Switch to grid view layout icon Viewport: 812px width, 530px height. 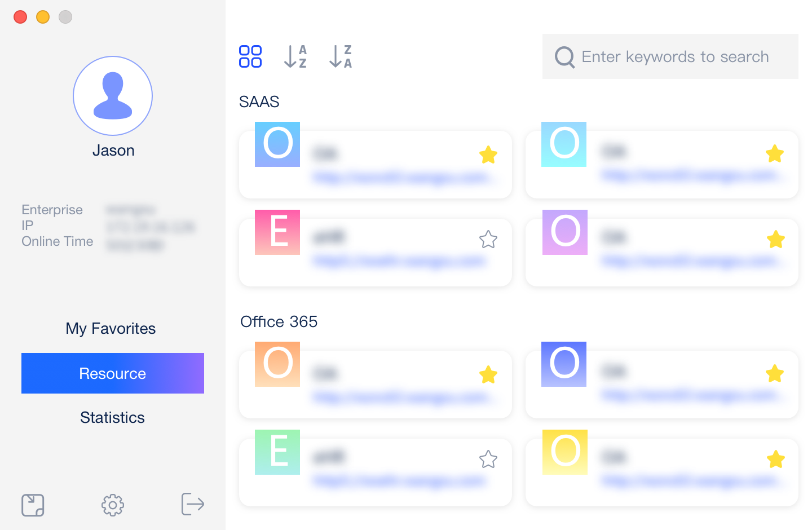pos(250,56)
